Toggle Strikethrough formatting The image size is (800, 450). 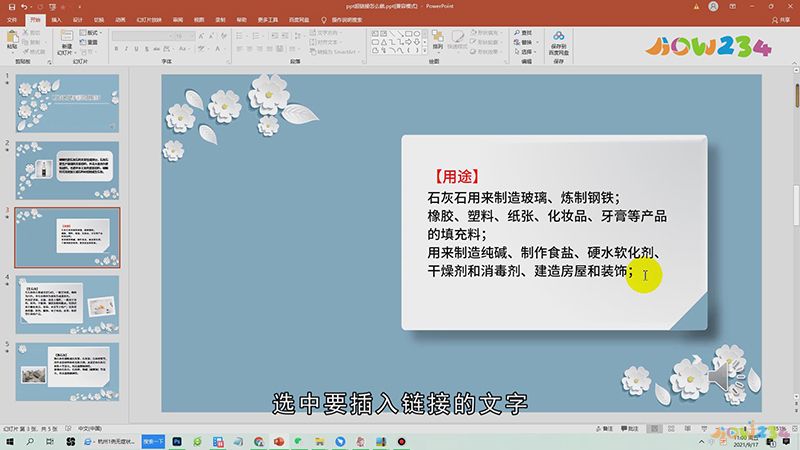coord(156,49)
